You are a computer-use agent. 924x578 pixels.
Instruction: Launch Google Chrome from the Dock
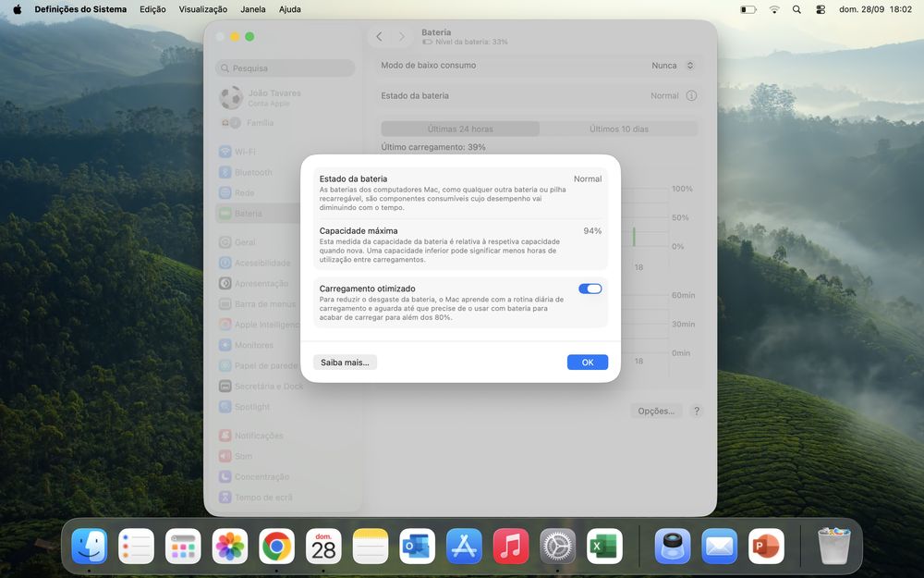click(276, 547)
